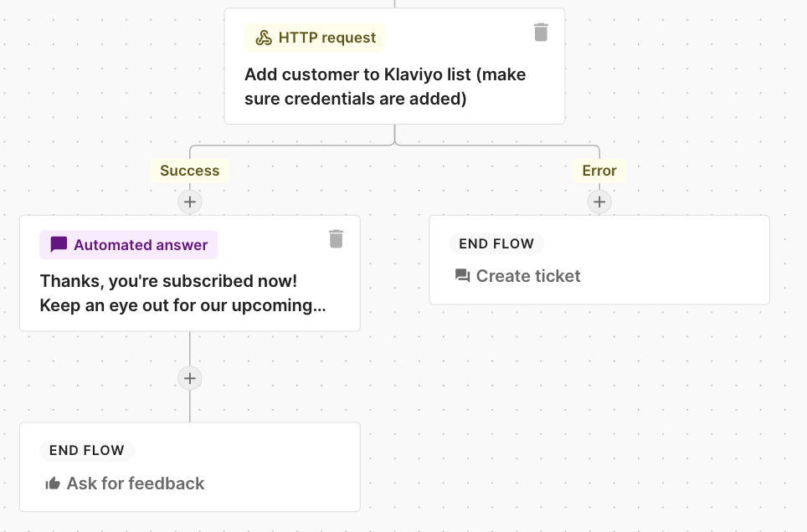
Task: Click the END FLOW badge on Ask for feedback
Action: (x=87, y=450)
